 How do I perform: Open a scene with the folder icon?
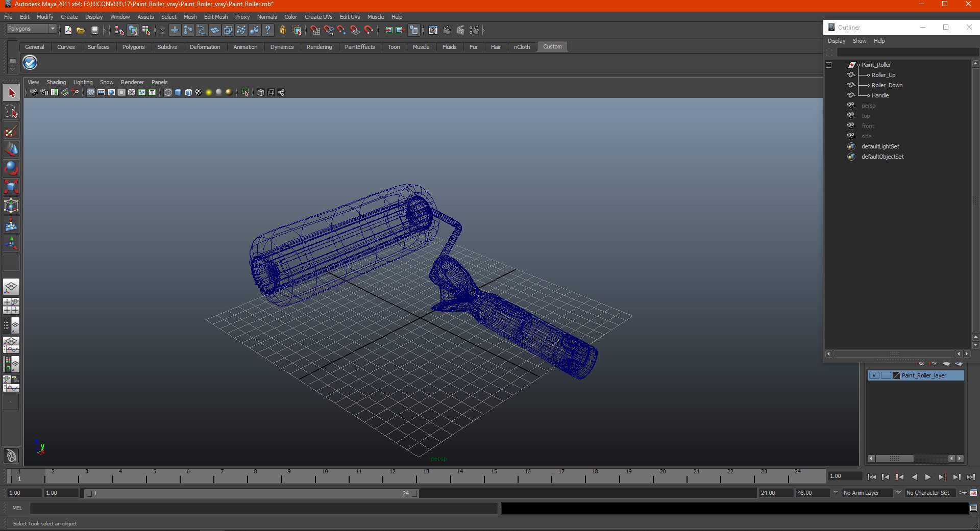pos(81,30)
